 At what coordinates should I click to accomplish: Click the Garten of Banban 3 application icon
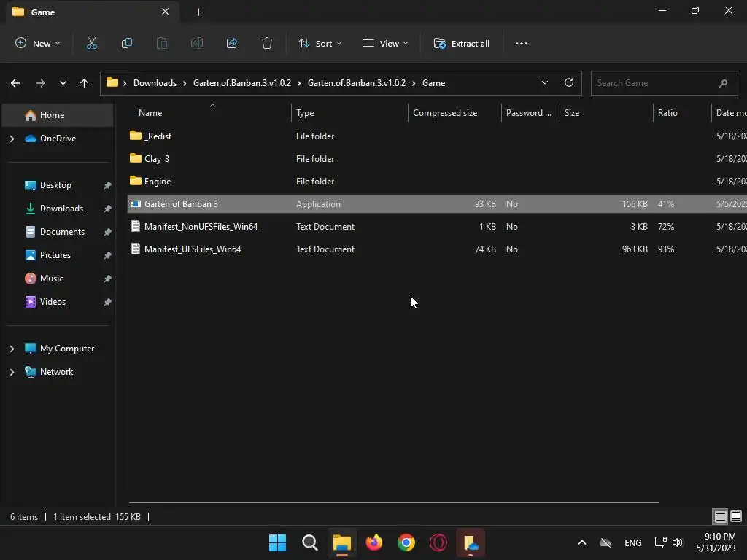pos(135,204)
